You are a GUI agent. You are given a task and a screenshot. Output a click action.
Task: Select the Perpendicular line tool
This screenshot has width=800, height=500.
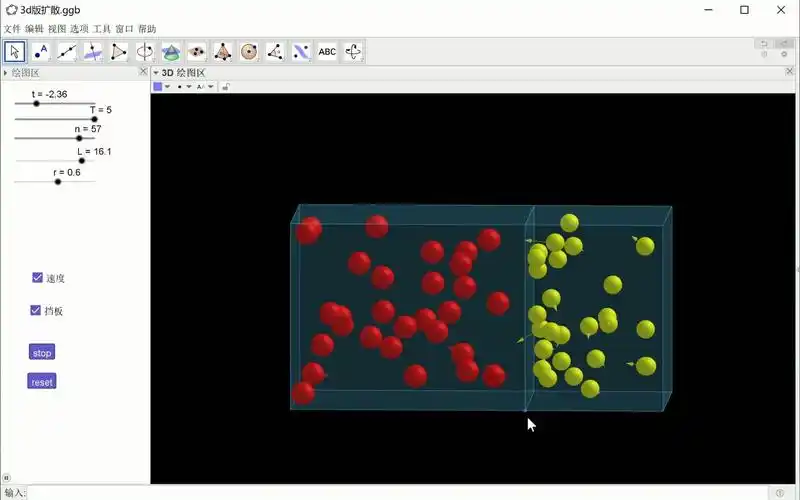point(93,52)
